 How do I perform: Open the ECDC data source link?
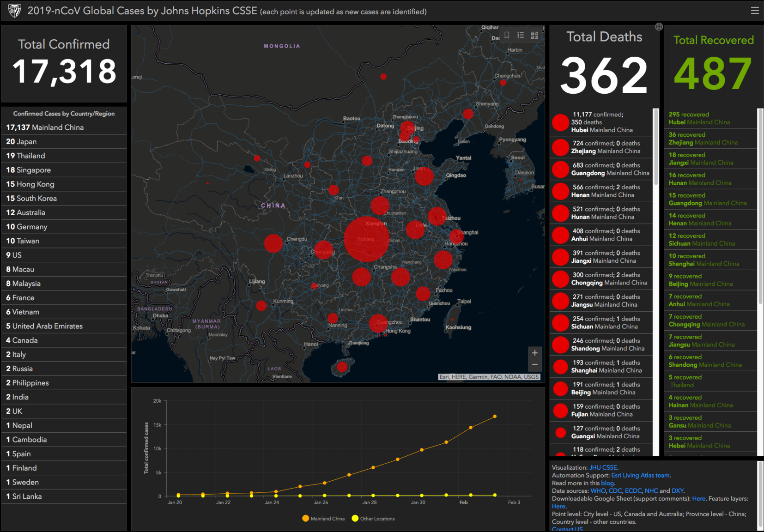point(633,490)
